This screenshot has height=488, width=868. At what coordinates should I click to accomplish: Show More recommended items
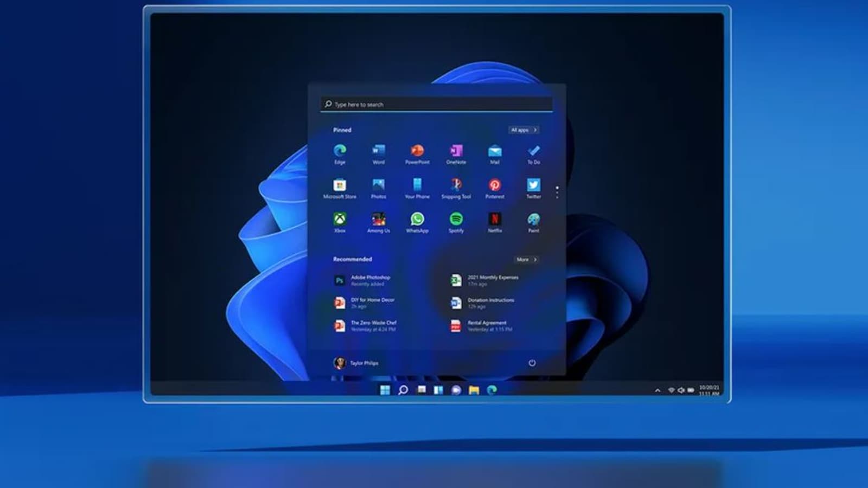[x=527, y=260]
